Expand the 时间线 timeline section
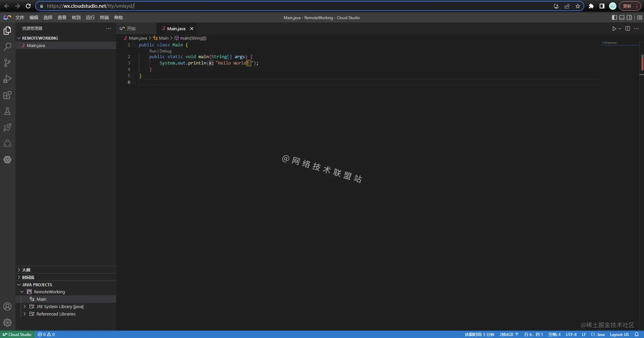Screen dimensions: 644x338 66,277
